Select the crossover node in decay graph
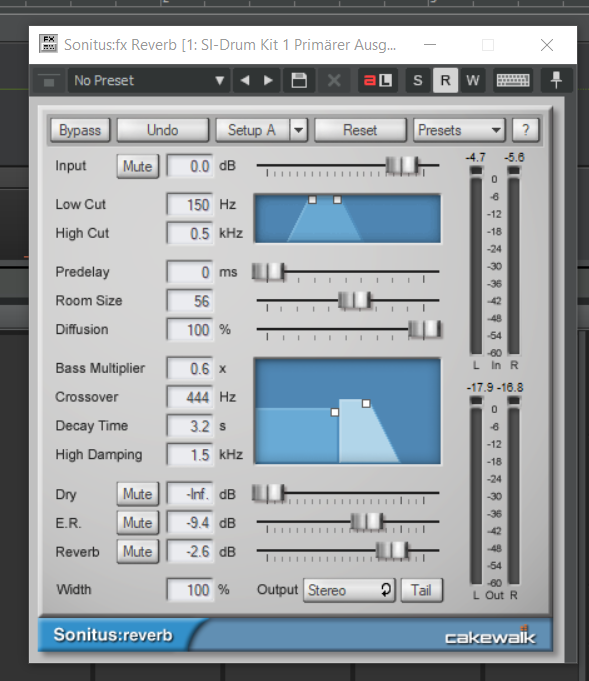This screenshot has width=589, height=681. [335, 412]
